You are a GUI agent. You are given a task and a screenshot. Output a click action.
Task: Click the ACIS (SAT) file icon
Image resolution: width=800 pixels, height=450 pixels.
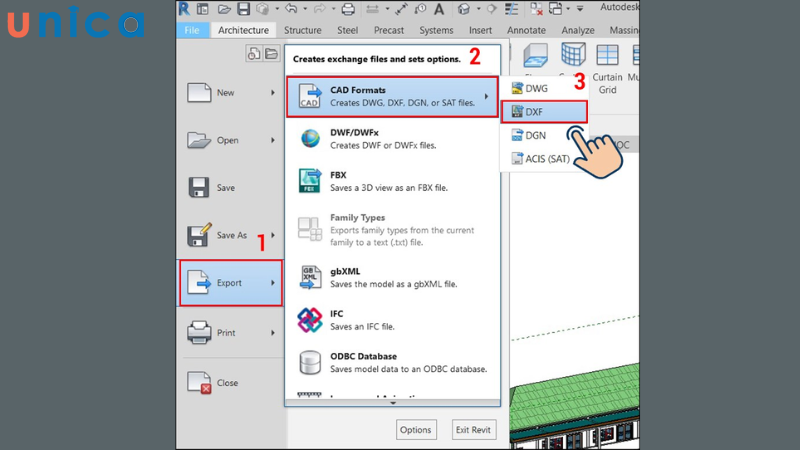pyautogui.click(x=517, y=159)
